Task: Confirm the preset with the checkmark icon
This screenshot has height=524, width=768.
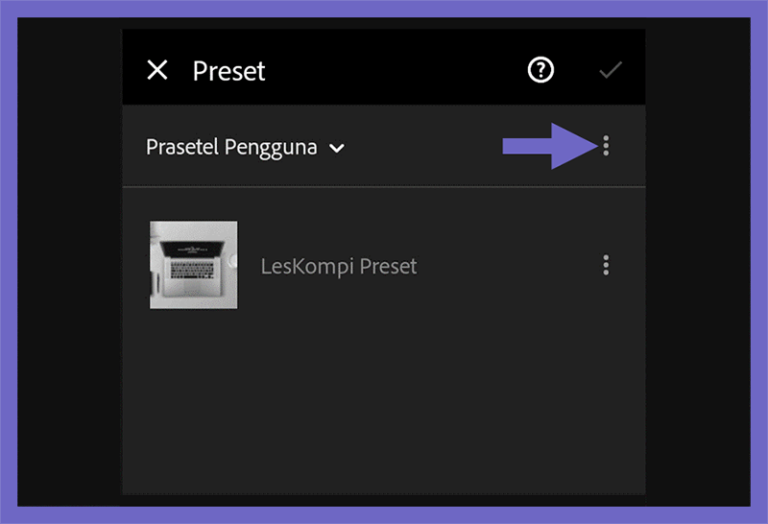Action: point(610,70)
